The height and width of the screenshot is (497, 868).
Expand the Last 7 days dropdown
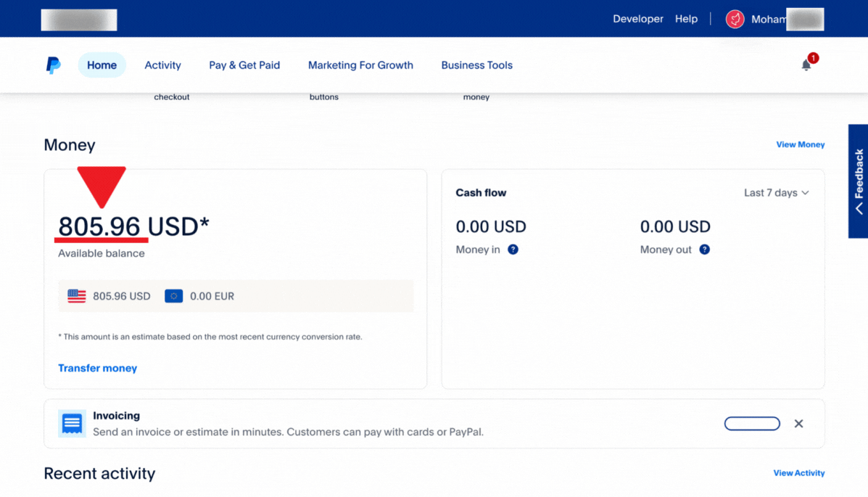(x=776, y=193)
